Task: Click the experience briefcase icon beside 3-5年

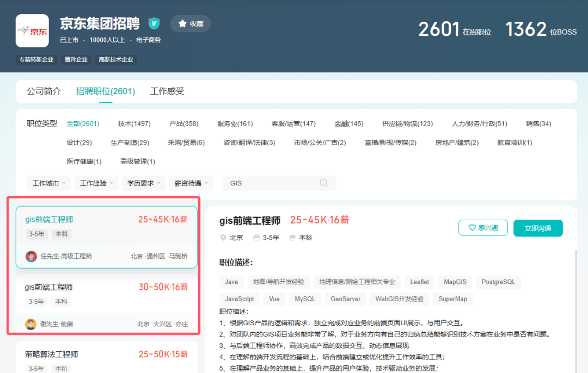Action: click(x=256, y=238)
